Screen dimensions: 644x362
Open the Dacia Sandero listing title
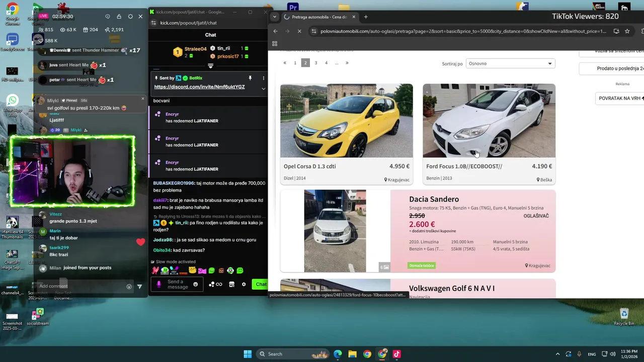(434, 199)
